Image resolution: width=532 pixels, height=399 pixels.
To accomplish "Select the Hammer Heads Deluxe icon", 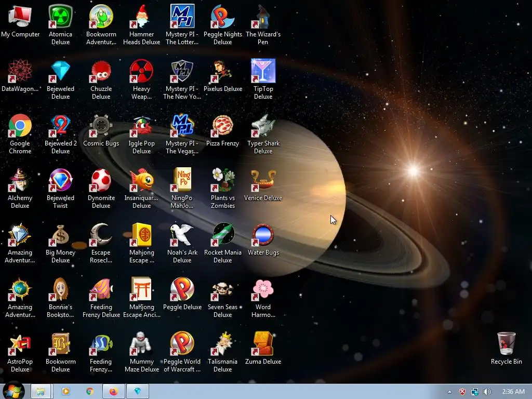I will (141, 16).
